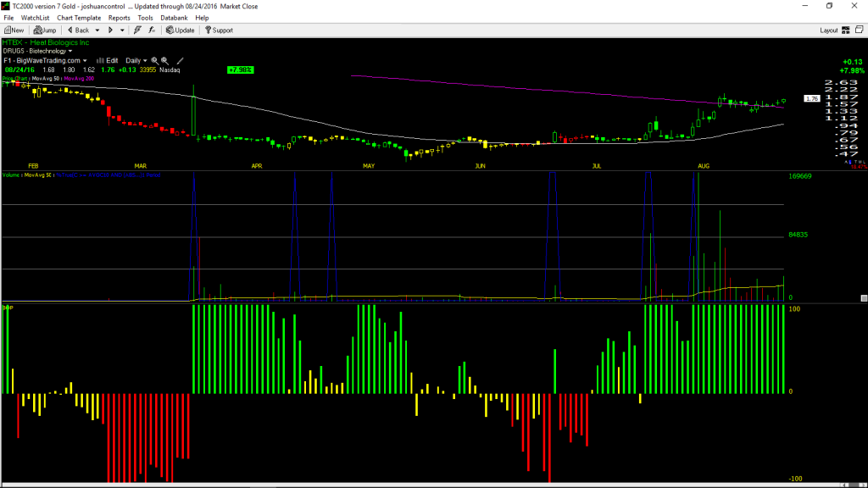Click the 08/24/16 date readout
Viewport: 868px width, 488px height.
[x=20, y=69]
